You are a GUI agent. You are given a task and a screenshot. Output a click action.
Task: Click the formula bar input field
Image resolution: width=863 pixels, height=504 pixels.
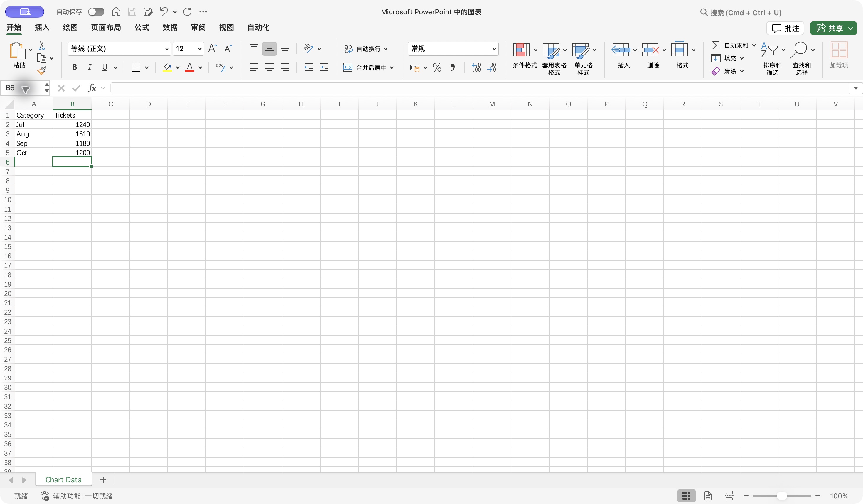coord(479,88)
